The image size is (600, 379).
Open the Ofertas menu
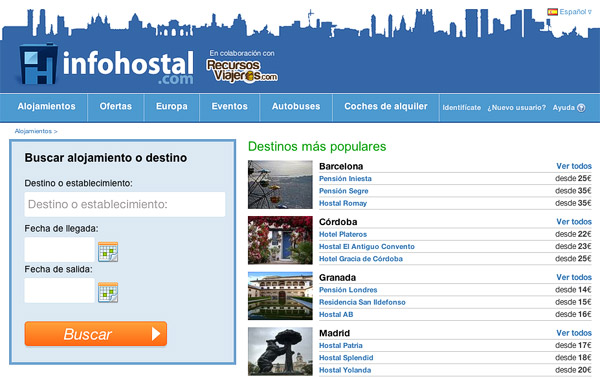point(116,106)
